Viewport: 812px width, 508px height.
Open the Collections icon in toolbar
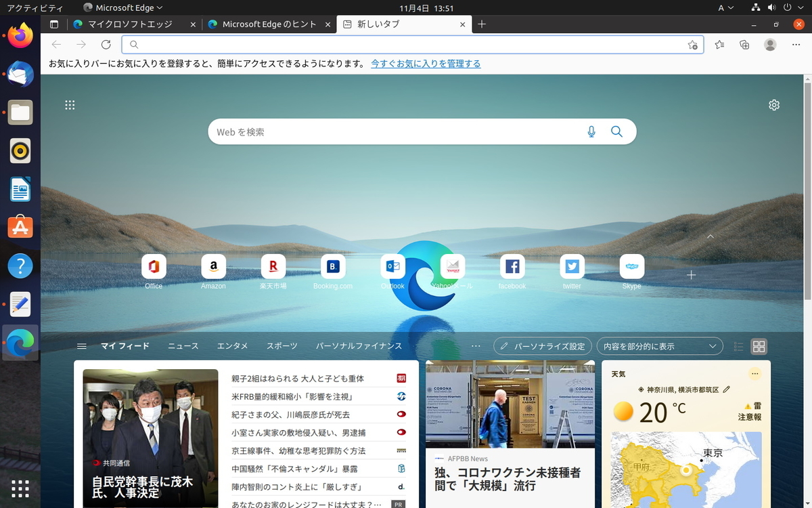744,45
